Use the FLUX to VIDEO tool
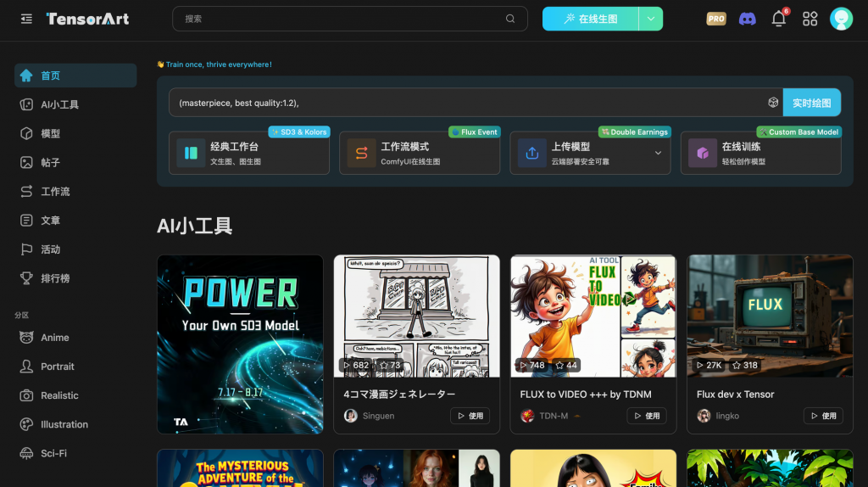 [647, 416]
